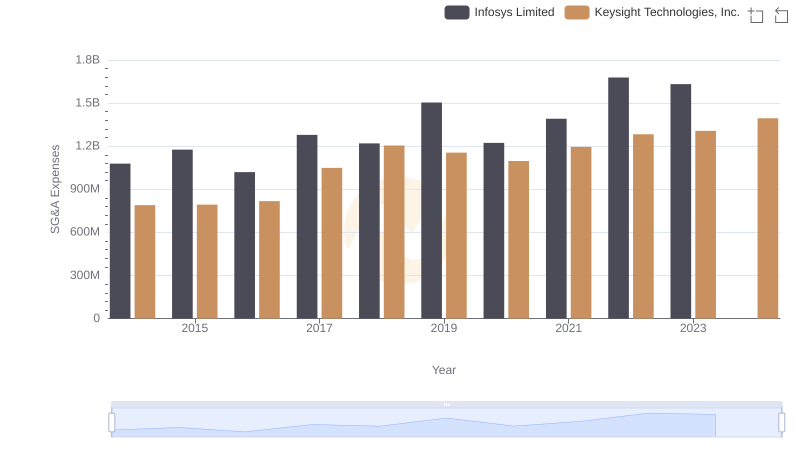Grab the right handle of the zoom slider
The height and width of the screenshot is (461, 800).
point(781,422)
